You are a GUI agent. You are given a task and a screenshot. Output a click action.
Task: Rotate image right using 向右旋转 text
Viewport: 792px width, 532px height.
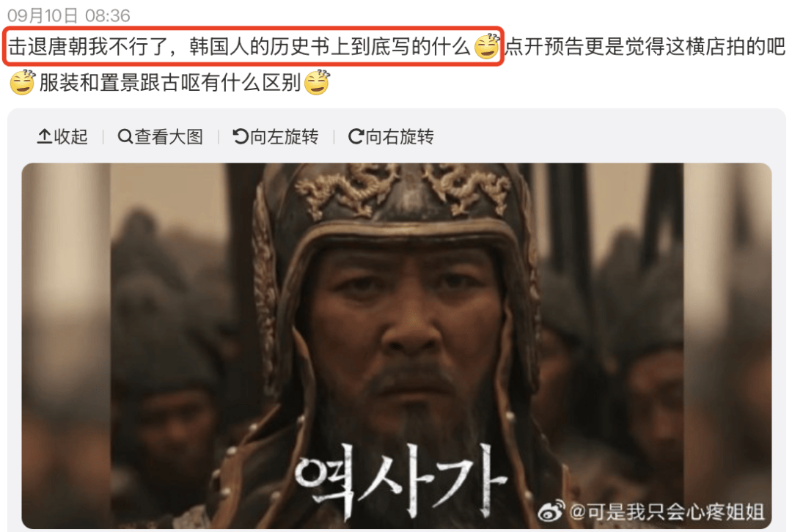click(x=400, y=137)
